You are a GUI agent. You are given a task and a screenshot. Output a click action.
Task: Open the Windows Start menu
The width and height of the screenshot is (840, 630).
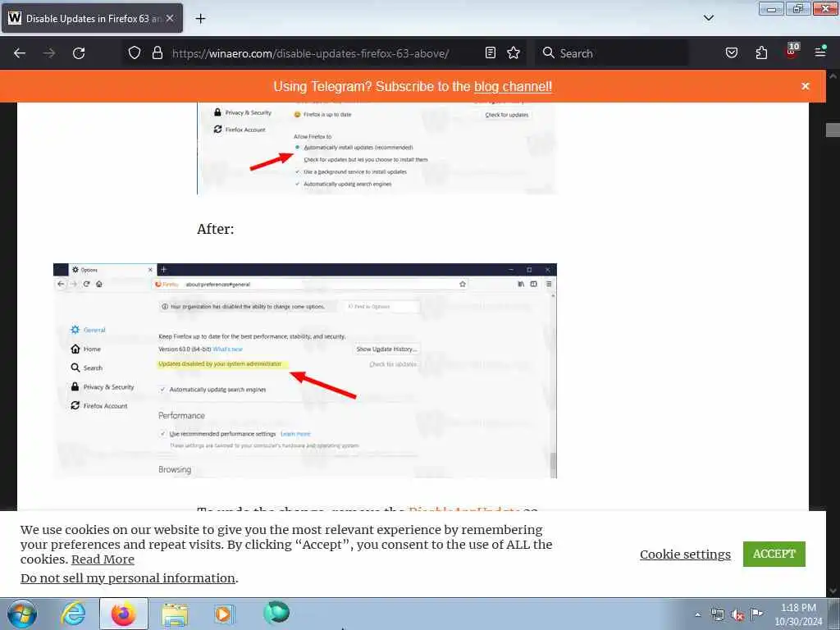(22, 614)
